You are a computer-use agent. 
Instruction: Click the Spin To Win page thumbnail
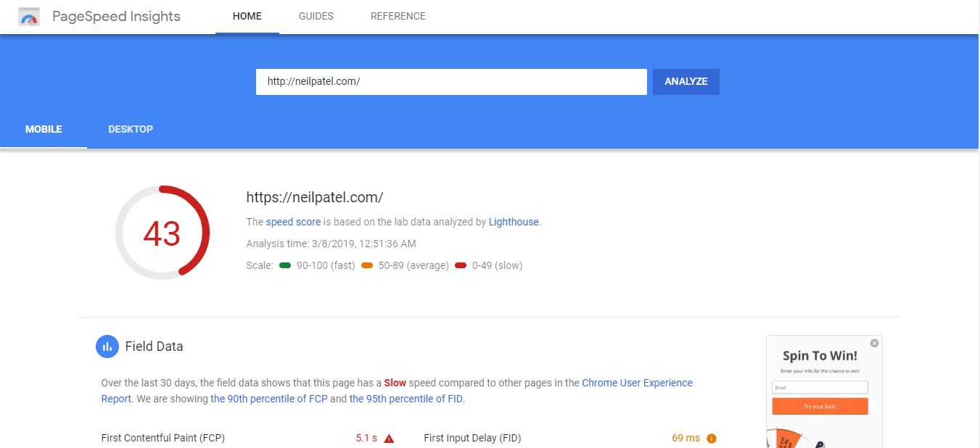(x=824, y=391)
